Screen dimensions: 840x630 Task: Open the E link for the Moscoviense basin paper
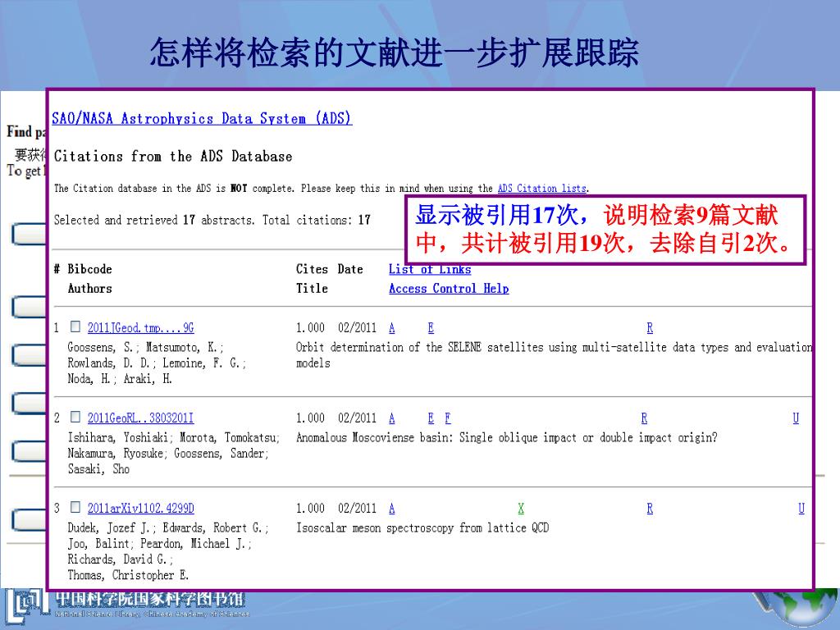pyautogui.click(x=431, y=418)
